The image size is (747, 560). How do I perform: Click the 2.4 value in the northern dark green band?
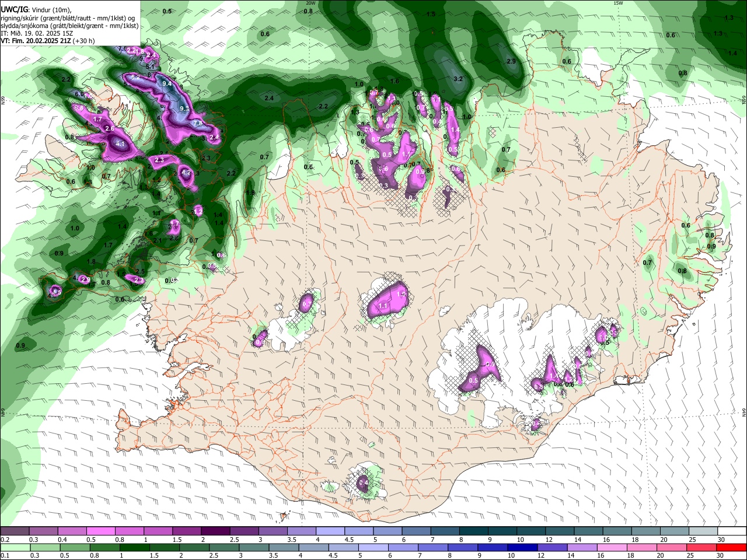pyautogui.click(x=269, y=98)
